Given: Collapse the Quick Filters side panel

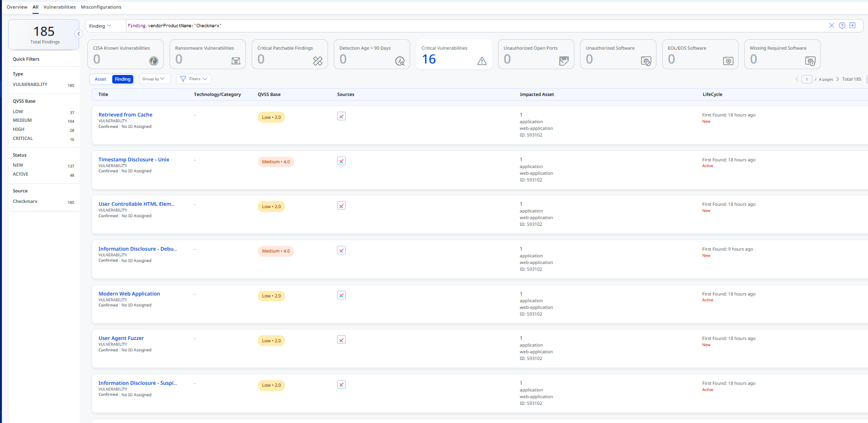Looking at the screenshot, I should (x=79, y=33).
